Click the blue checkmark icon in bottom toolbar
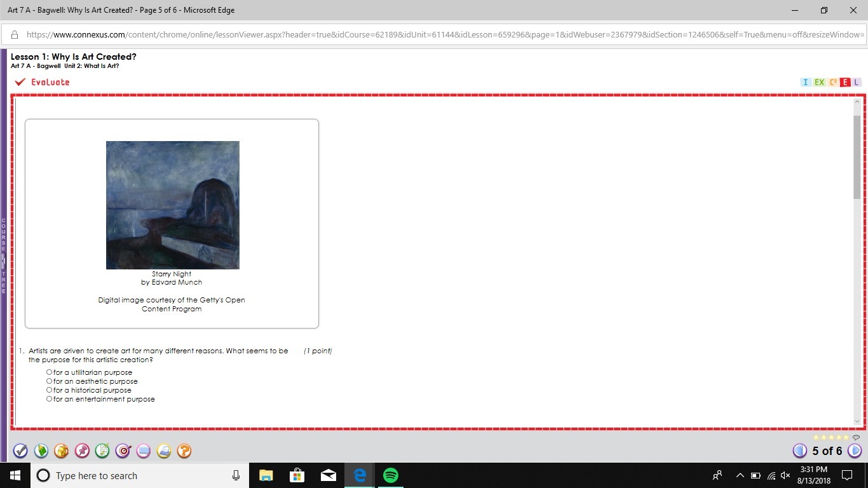Image resolution: width=868 pixels, height=488 pixels. 20,451
